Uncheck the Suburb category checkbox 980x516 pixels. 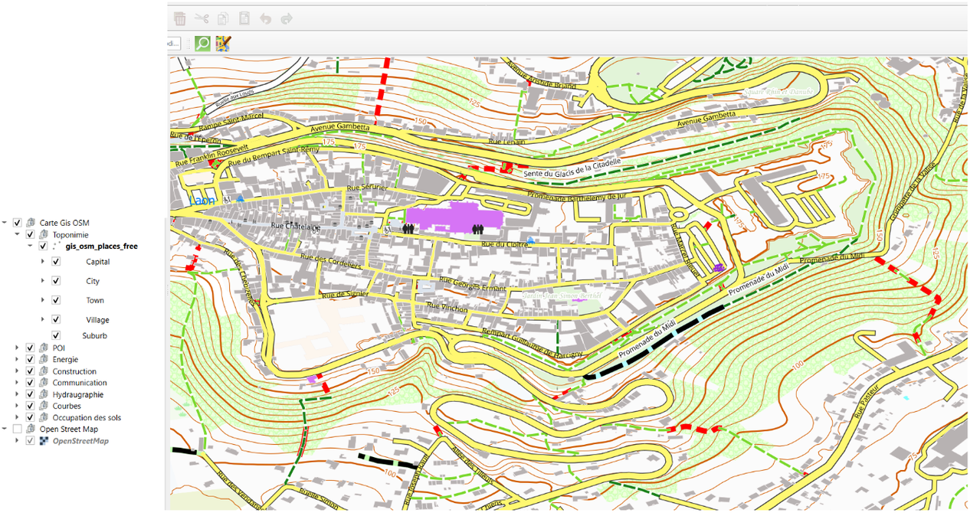coord(56,335)
